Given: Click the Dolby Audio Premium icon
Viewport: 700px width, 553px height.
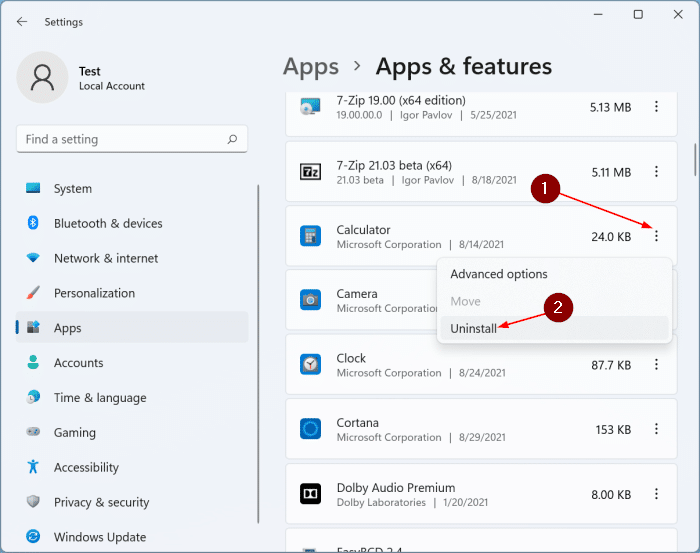Looking at the screenshot, I should [x=310, y=494].
